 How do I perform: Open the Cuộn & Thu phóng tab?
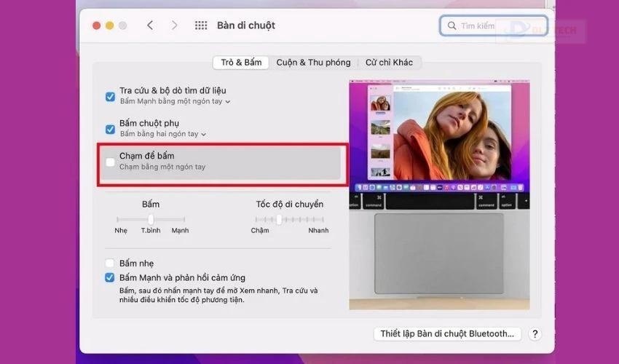[313, 63]
